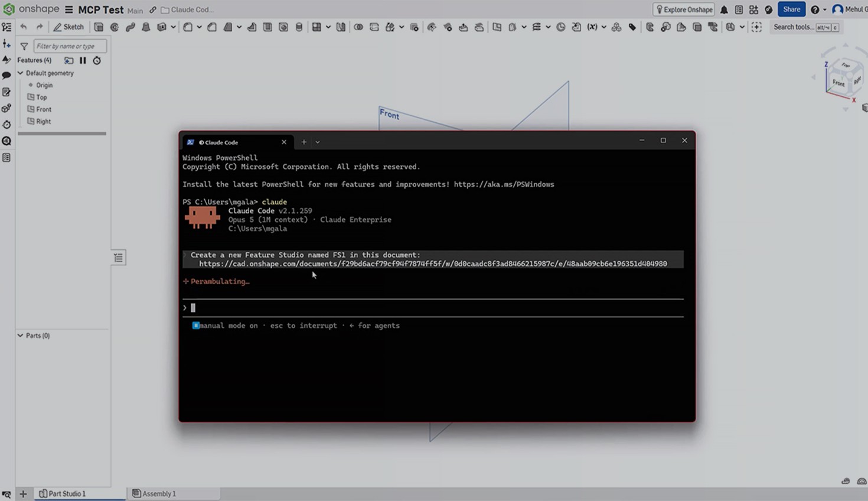Open Claude Code terminal tab dropdown chevron

pos(318,142)
